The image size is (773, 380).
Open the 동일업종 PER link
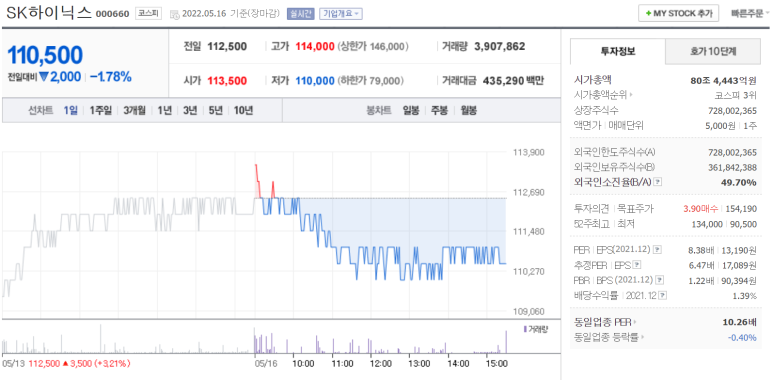click(x=603, y=322)
